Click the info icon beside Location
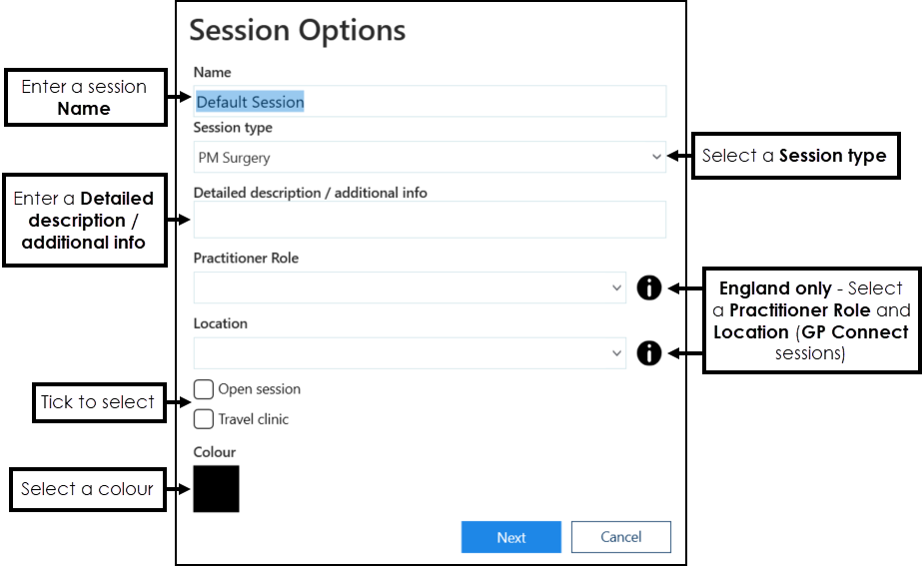Image resolution: width=924 pixels, height=566 pixels. coord(649,352)
